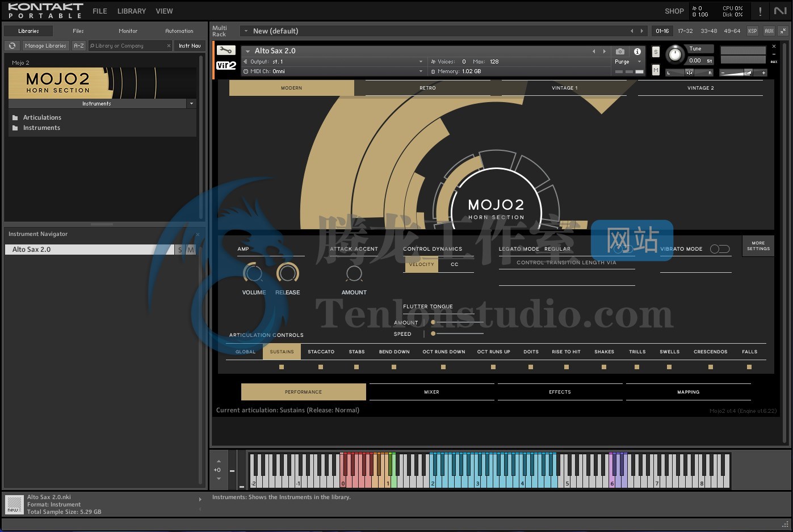The image size is (793, 532).
Task: Click the Articulations folder
Action: coord(42,117)
